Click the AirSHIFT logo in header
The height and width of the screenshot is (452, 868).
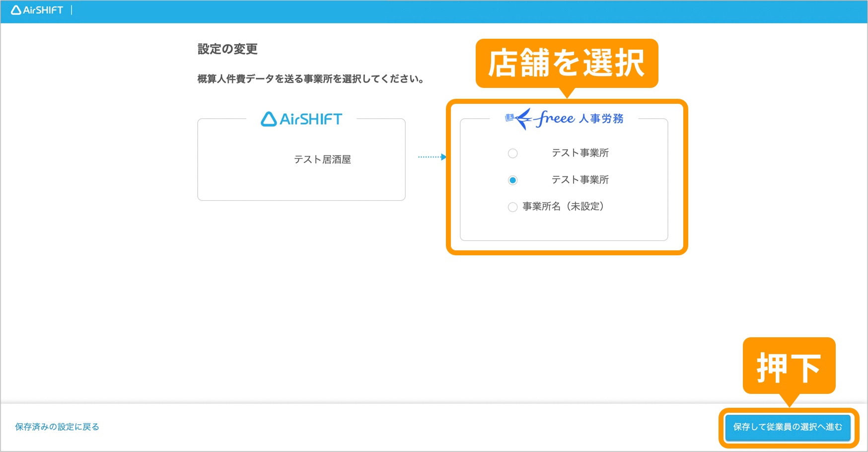37,10
